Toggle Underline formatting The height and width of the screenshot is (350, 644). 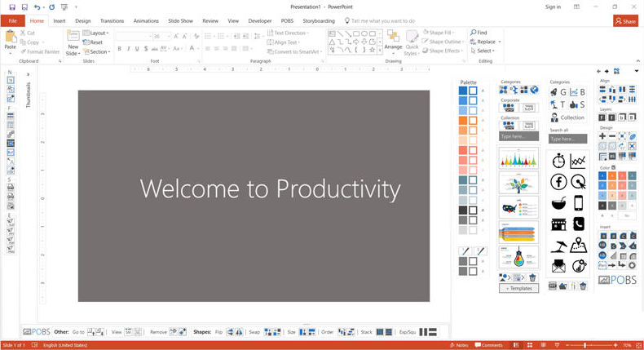click(137, 48)
